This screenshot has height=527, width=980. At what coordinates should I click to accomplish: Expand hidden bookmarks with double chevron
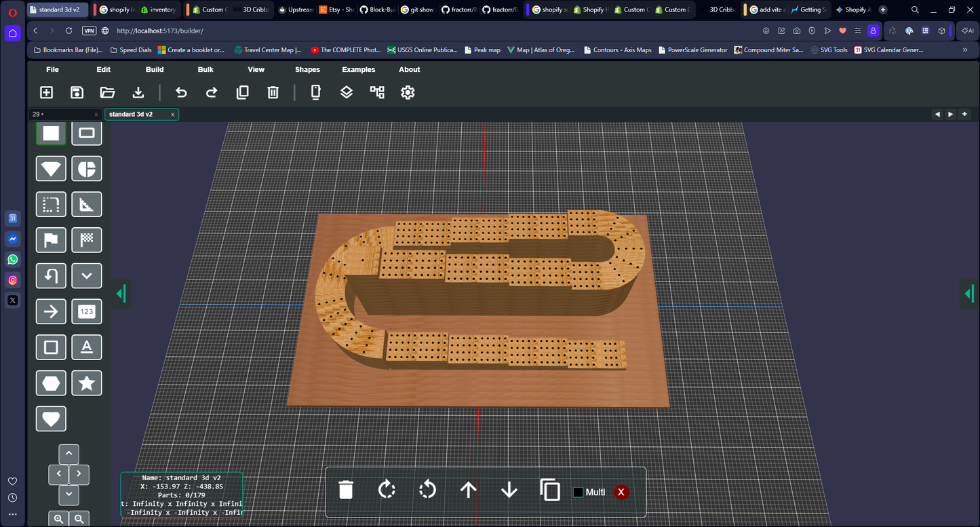tap(965, 50)
